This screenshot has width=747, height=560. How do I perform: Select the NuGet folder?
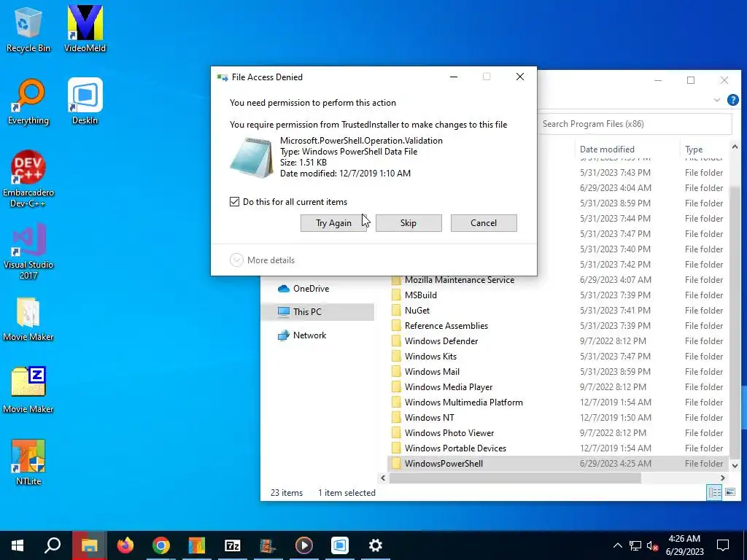(557, 311)
